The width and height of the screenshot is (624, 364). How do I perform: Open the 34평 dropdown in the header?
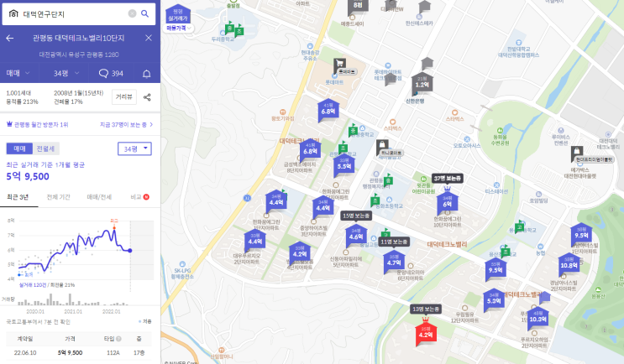(66, 73)
